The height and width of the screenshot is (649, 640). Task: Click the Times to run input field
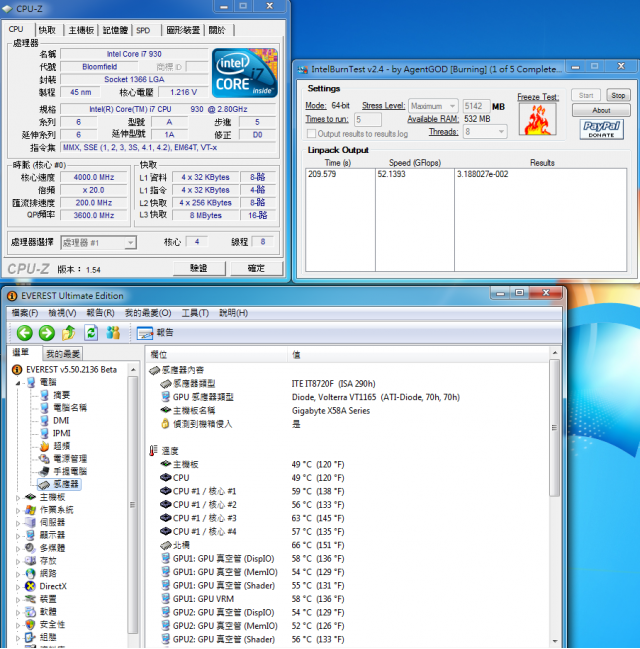tap(368, 119)
